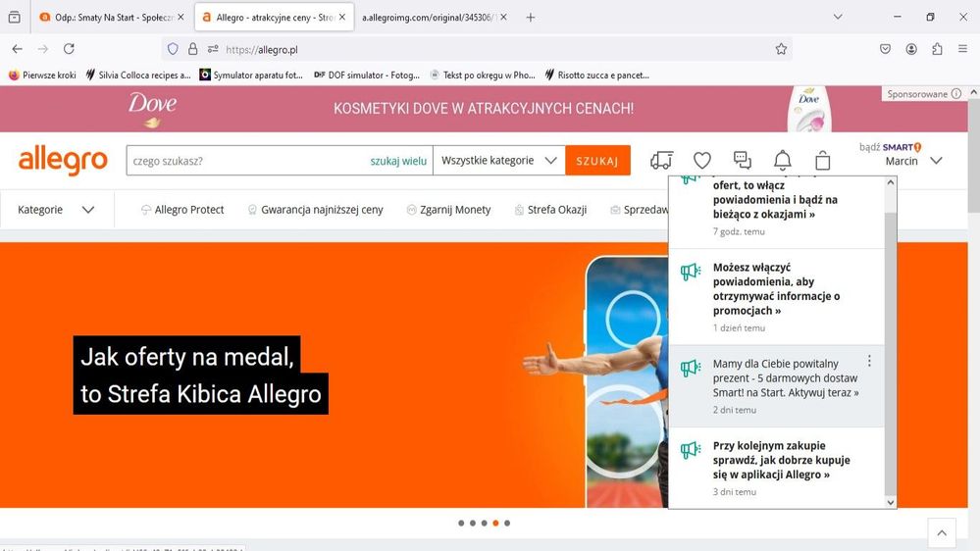Image resolution: width=980 pixels, height=551 pixels.
Task: Open 'DOF simulator - Fotog...' bookmark
Action: [x=366, y=75]
